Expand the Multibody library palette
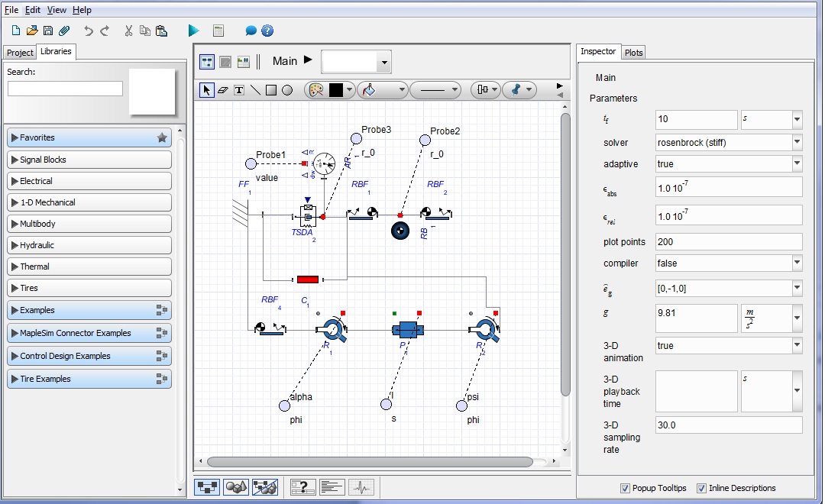Image resolution: width=825 pixels, height=504 pixels. (x=89, y=224)
